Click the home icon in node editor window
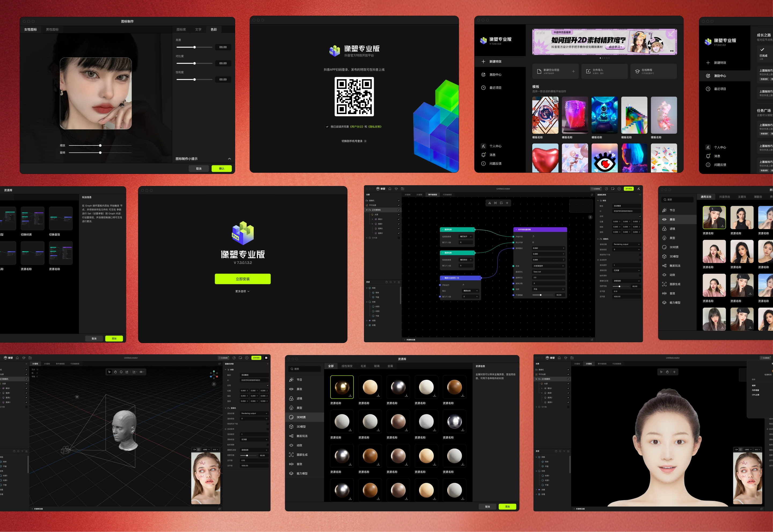Viewport: 773px width, 532px height. tap(390, 189)
